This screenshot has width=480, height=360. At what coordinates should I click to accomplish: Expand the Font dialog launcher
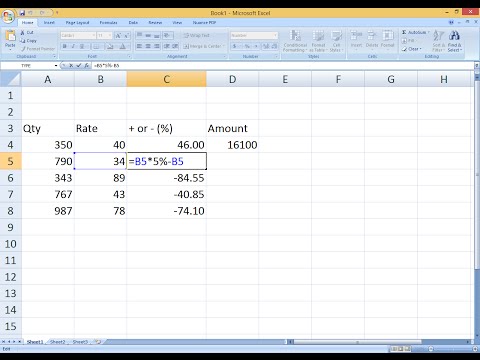[129, 56]
